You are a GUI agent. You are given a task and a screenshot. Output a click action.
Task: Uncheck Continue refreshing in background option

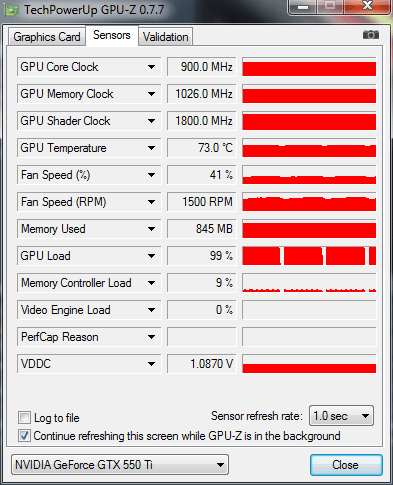pos(24,436)
